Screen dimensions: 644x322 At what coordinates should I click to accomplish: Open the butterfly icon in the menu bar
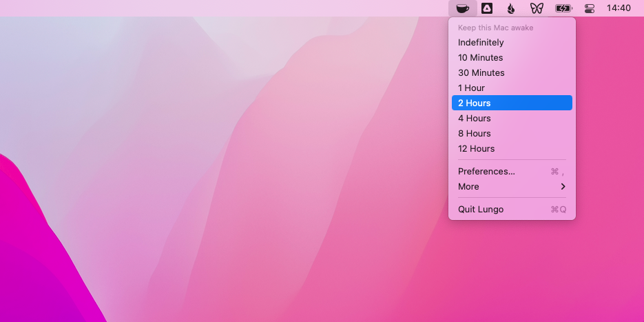click(x=537, y=8)
